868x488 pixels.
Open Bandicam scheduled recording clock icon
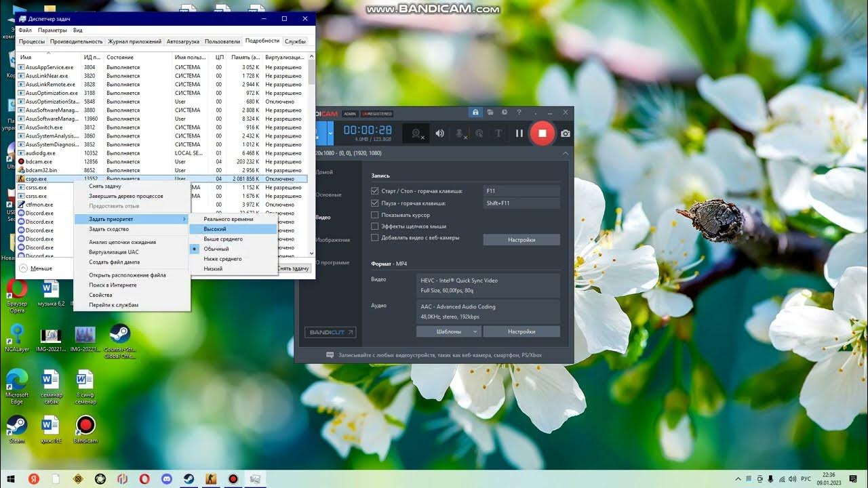[x=505, y=113]
